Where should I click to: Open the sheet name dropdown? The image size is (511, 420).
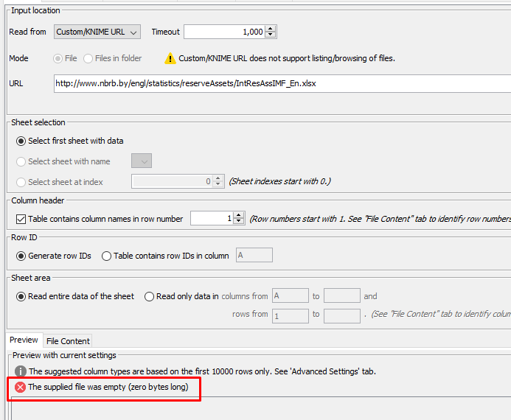(x=142, y=161)
